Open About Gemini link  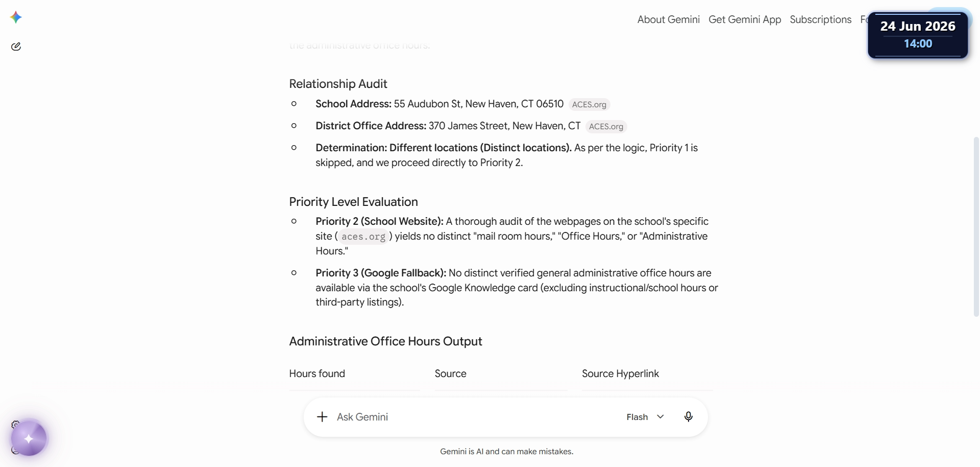click(x=668, y=19)
